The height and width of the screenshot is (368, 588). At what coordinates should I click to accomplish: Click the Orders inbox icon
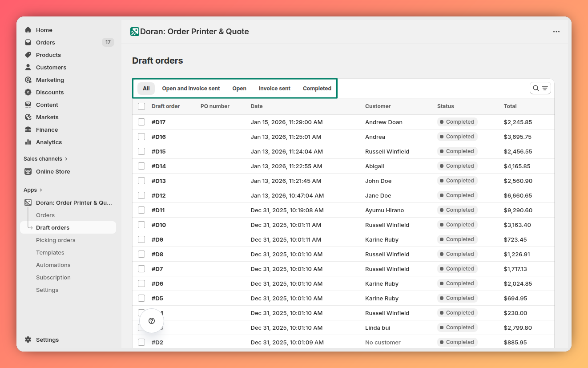click(x=28, y=42)
